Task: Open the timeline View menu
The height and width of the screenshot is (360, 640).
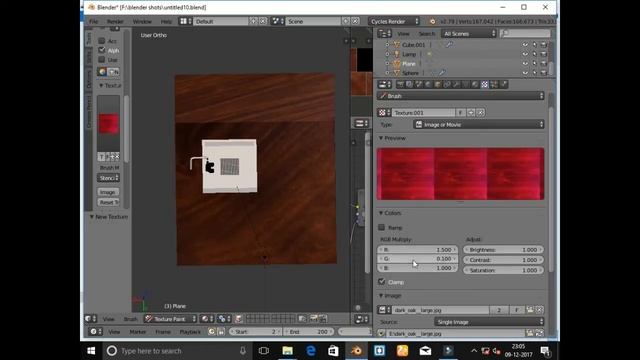Action: point(114,332)
